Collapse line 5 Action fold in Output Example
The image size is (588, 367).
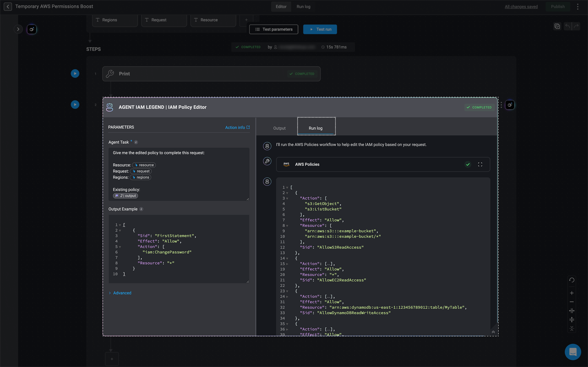[x=120, y=247]
